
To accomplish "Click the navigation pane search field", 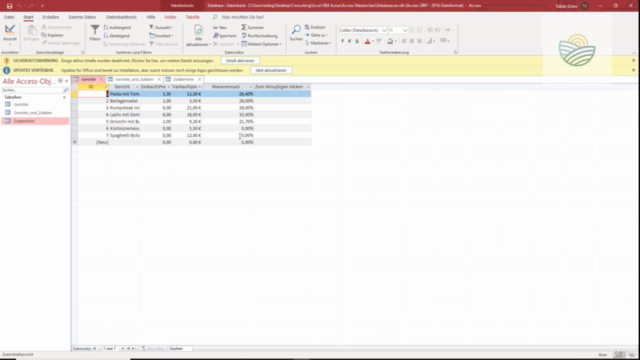I will (33, 90).
